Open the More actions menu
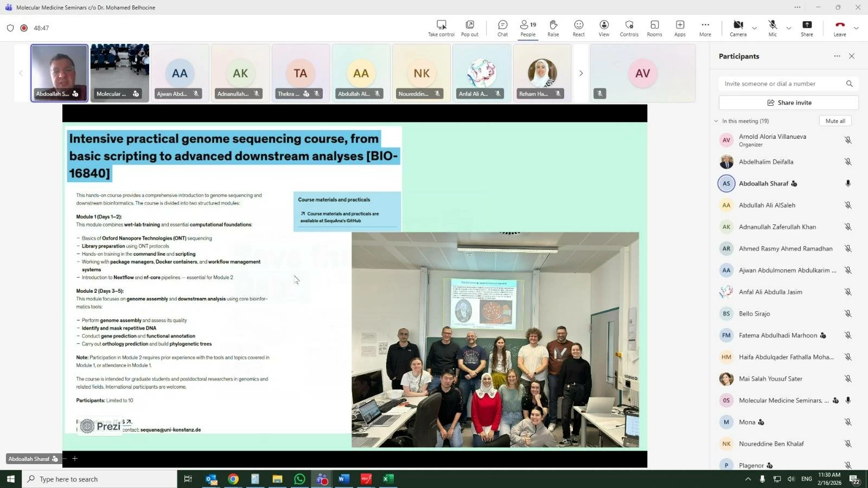The image size is (868, 488). pyautogui.click(x=705, y=28)
